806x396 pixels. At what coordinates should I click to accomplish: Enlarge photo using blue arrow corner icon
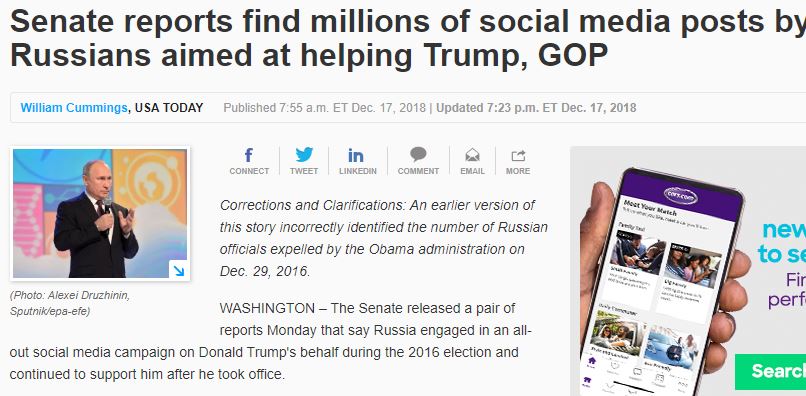[178, 270]
